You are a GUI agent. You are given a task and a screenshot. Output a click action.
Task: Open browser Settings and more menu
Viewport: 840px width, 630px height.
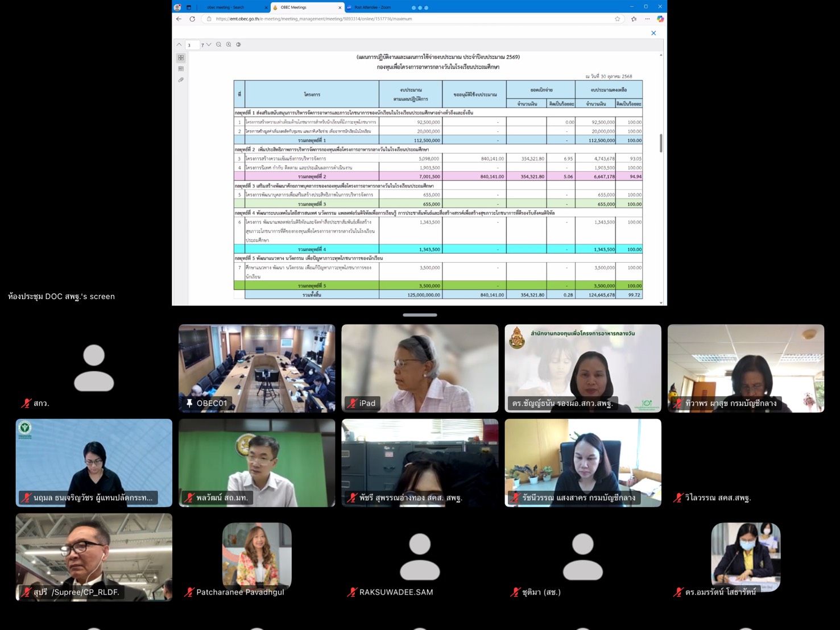tap(647, 19)
